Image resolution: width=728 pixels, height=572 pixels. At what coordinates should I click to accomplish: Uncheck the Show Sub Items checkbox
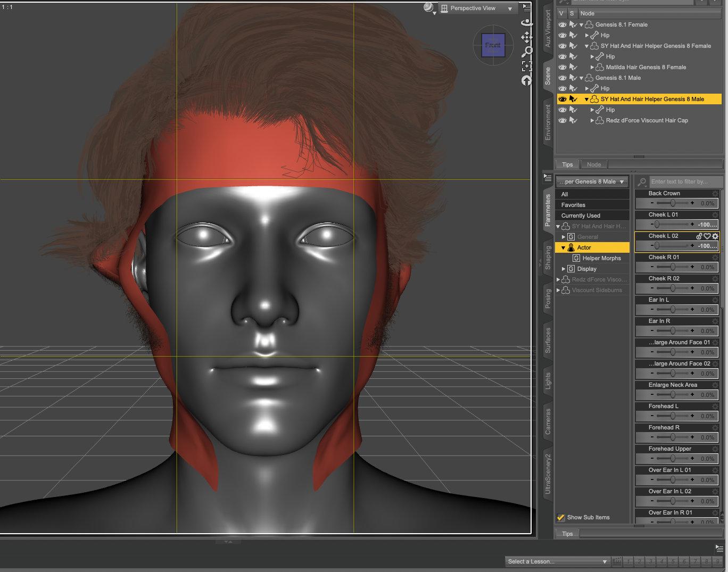(560, 517)
